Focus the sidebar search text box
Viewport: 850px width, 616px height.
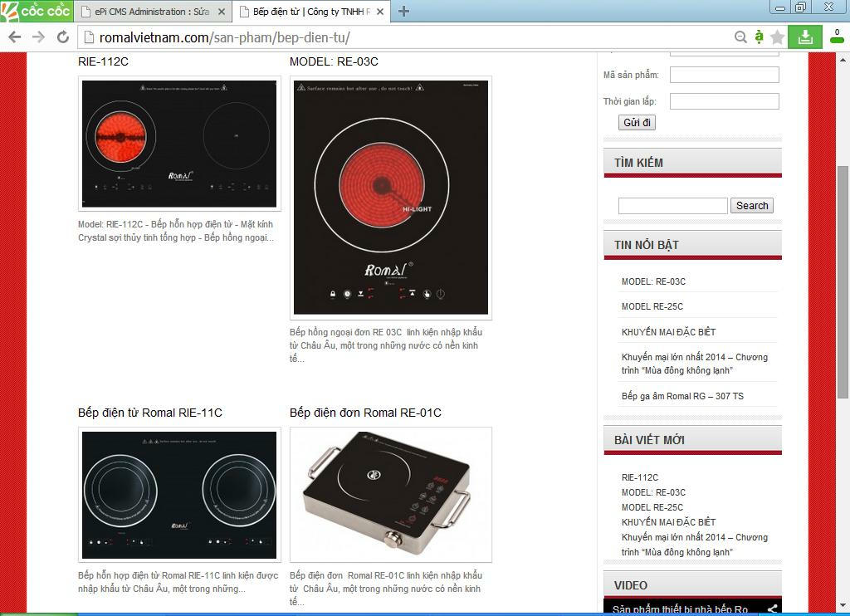coord(672,206)
